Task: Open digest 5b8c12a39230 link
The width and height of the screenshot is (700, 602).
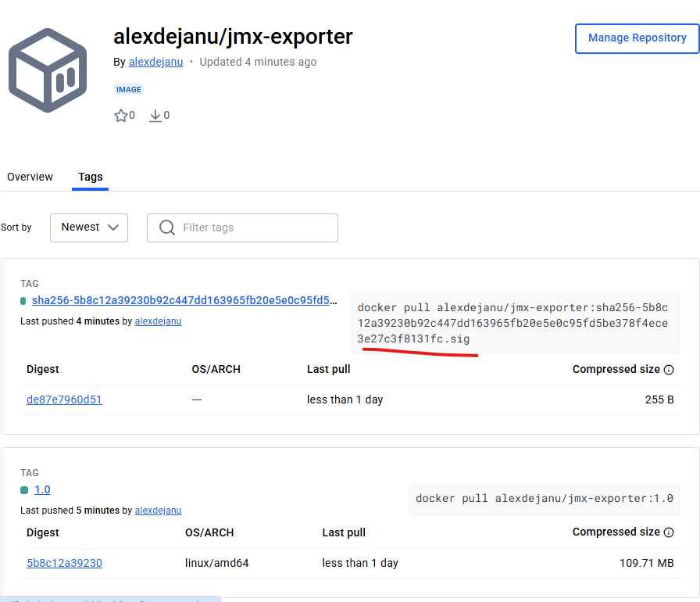Action: (x=64, y=563)
